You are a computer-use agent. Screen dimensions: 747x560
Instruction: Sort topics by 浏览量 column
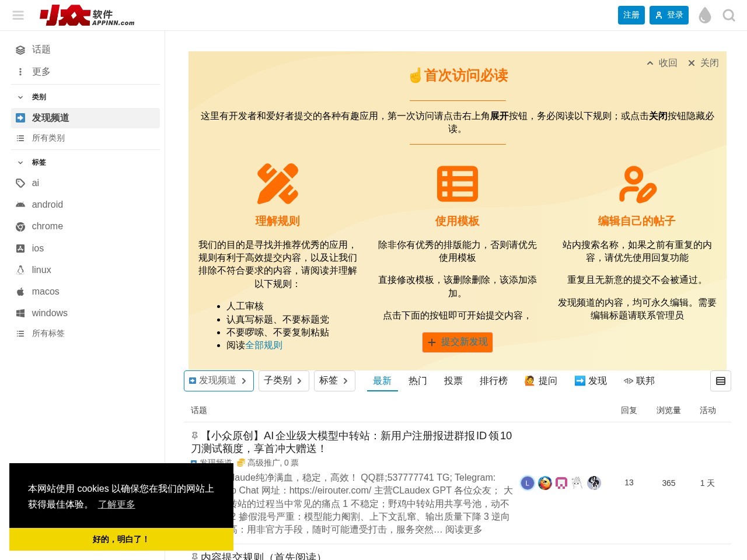pyautogui.click(x=669, y=411)
